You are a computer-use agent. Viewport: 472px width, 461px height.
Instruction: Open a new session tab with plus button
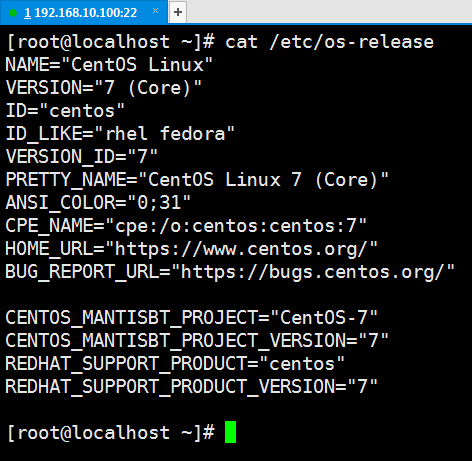[x=178, y=12]
